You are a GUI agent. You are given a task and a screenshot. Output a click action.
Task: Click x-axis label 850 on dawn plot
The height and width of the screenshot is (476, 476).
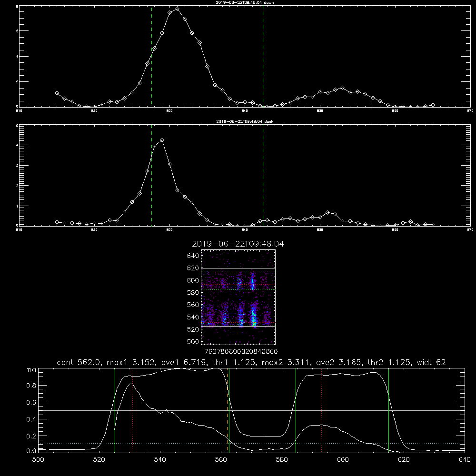pyautogui.click(x=320, y=111)
